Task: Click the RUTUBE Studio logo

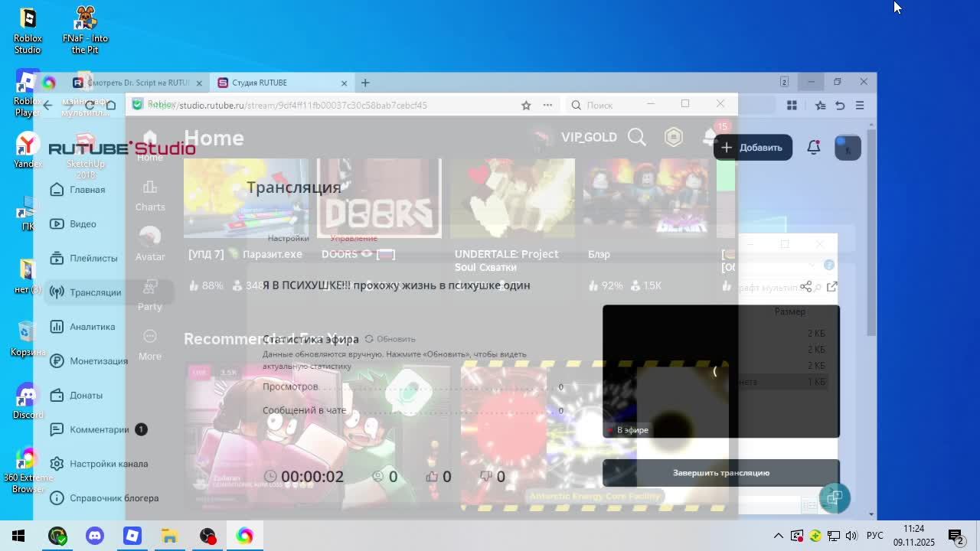Action: point(122,148)
